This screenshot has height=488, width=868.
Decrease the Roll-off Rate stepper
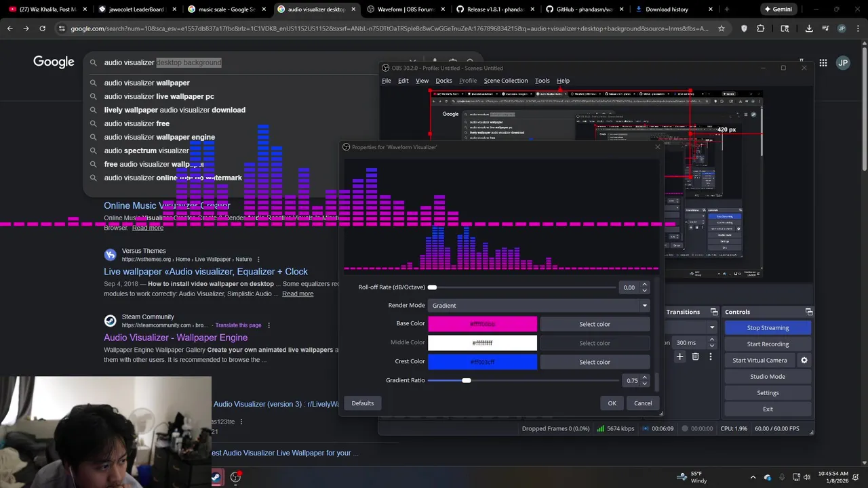(644, 290)
